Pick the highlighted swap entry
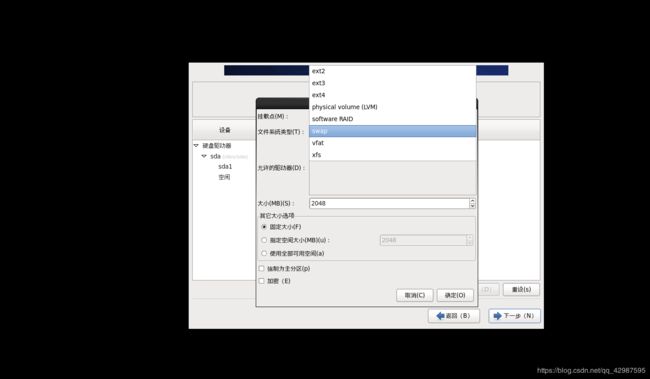 [x=392, y=131]
